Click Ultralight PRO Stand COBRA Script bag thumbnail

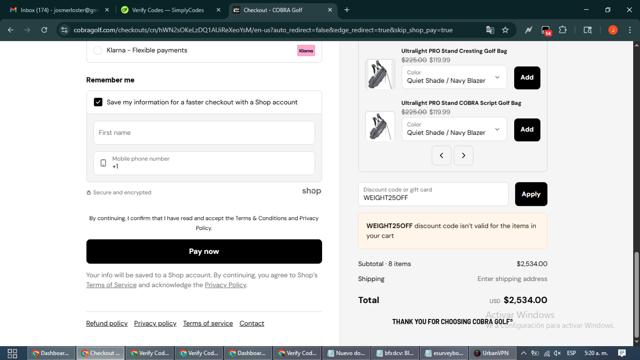(380, 126)
